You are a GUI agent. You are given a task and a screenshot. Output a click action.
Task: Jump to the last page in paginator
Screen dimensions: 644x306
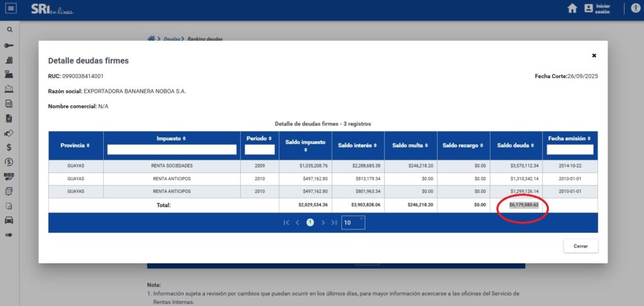(x=334, y=222)
